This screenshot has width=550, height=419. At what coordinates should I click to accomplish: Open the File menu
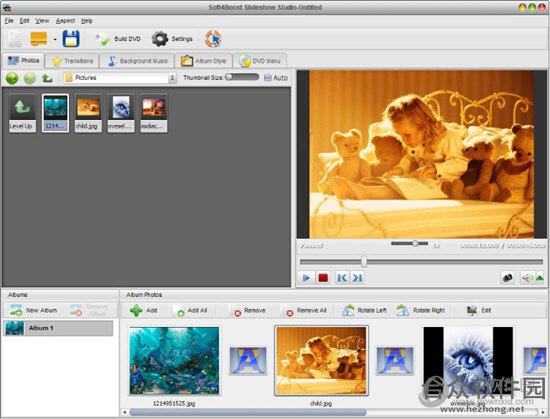(9, 21)
